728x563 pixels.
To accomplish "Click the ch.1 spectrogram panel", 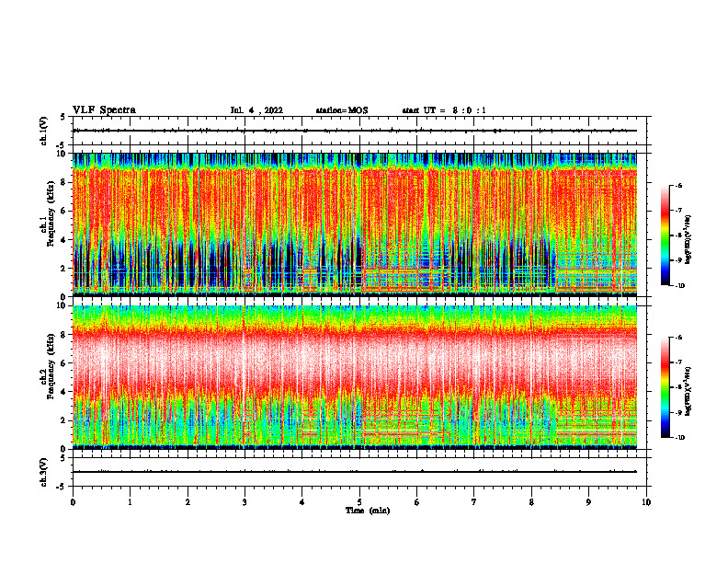I will [355, 224].
